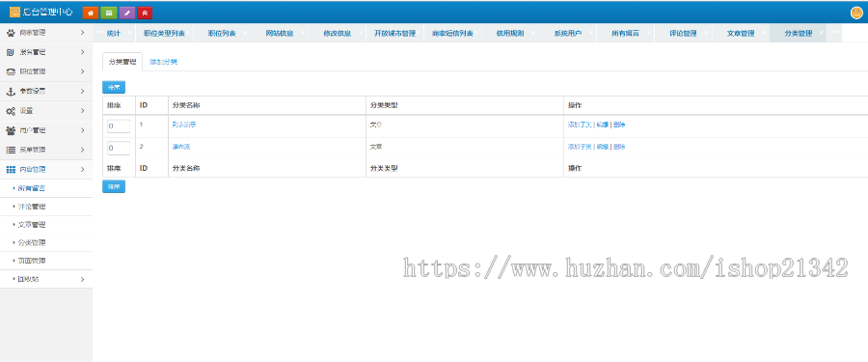Close the 网站信息 tab
868x362 pixels.
pyautogui.click(x=303, y=33)
